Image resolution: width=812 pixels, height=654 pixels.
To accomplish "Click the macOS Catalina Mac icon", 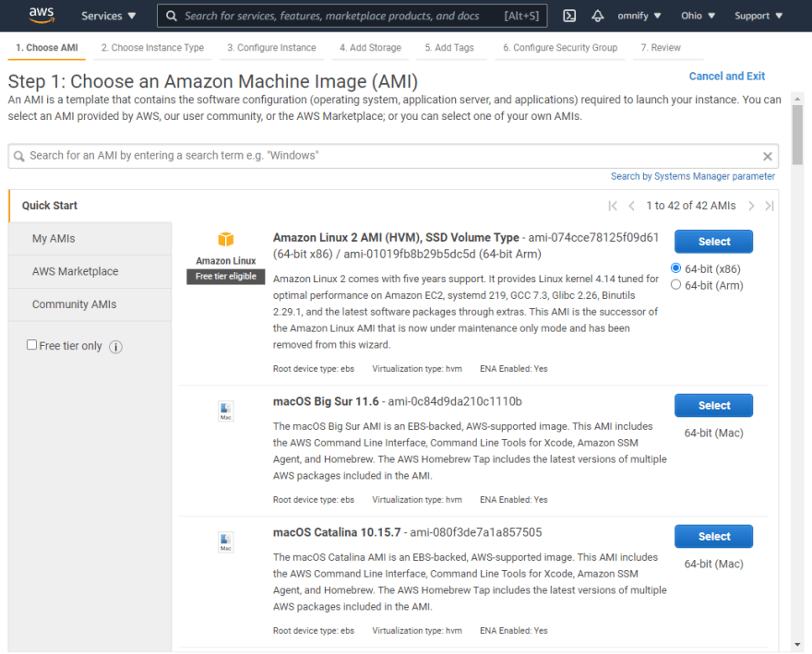I will (x=226, y=542).
